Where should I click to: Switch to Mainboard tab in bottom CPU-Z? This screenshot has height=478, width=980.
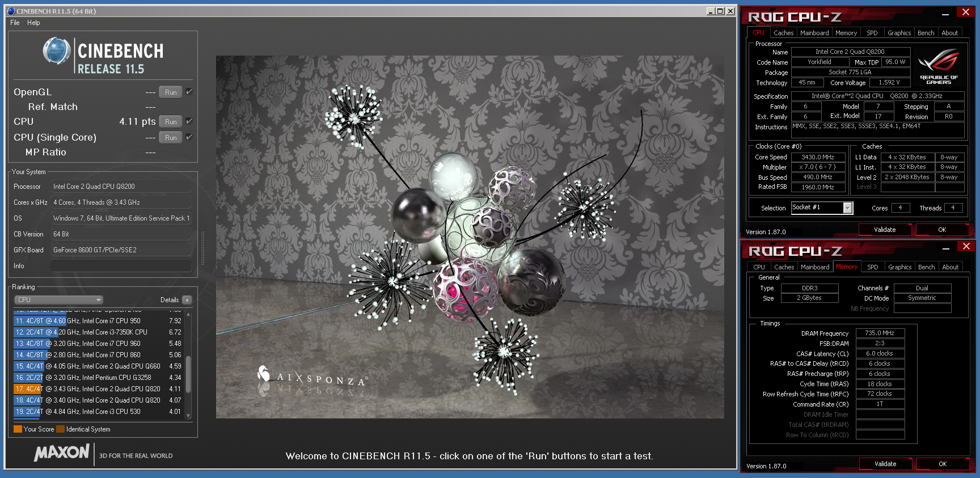[815, 267]
